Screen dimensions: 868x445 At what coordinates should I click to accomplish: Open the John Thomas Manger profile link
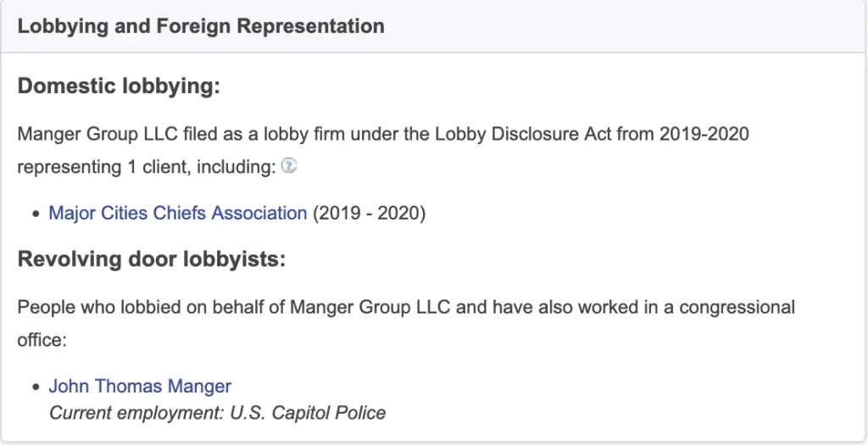click(140, 387)
